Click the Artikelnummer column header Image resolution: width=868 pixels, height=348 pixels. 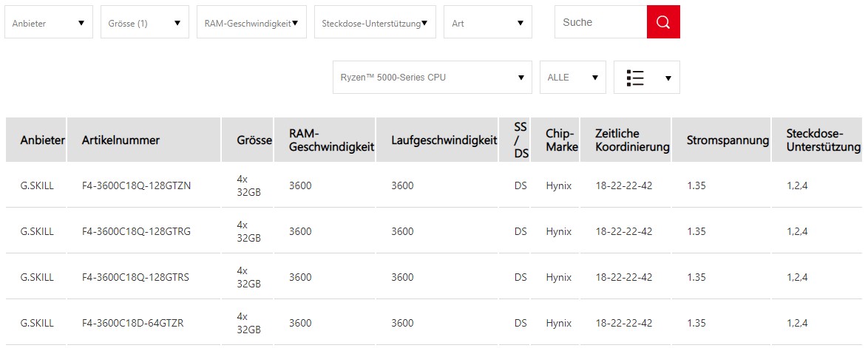coord(121,140)
